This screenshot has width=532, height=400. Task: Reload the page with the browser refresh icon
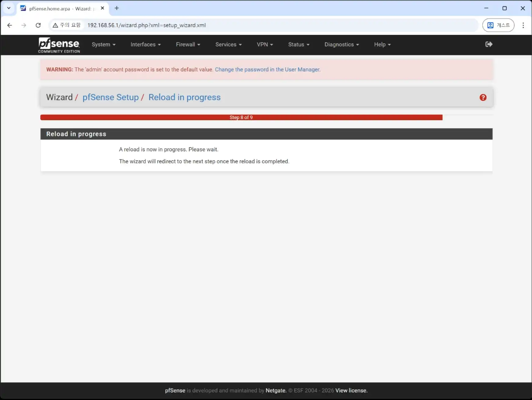(38, 25)
